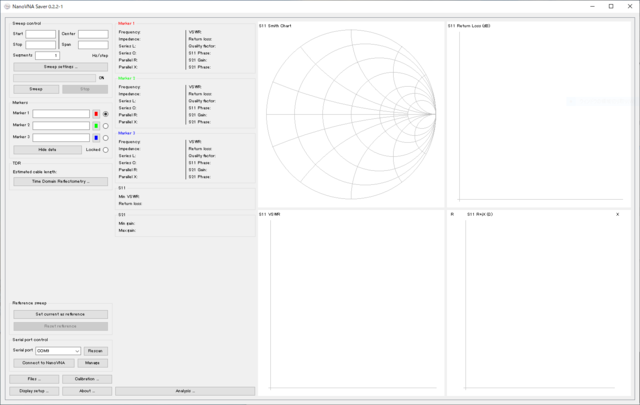Click the Reset reference button
The image size is (640, 405).
point(60,326)
